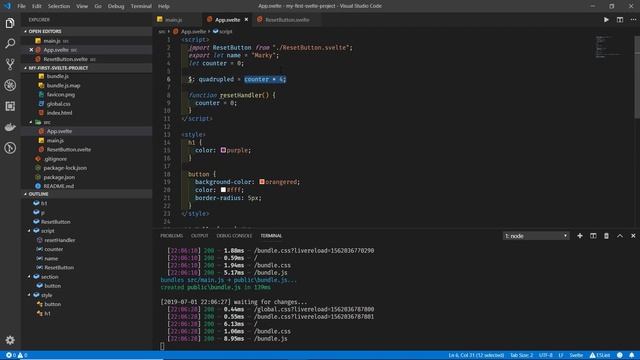Click the Run play icon in editor toolbar
Screen dimensions: 640x360
click(x=606, y=20)
